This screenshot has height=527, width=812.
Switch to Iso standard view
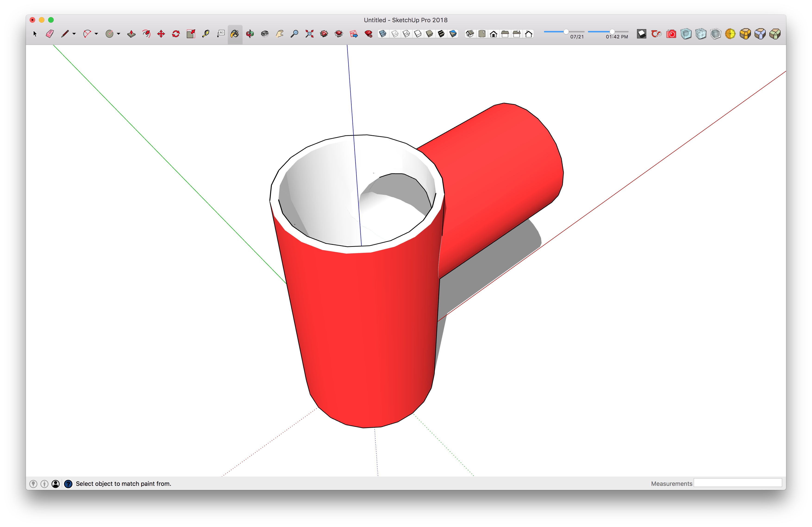470,34
